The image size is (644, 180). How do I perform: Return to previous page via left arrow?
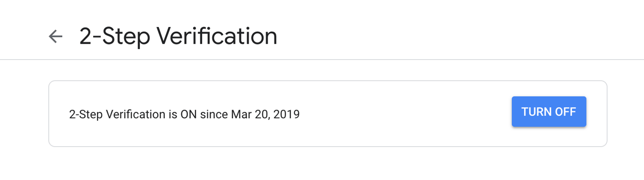[55, 36]
